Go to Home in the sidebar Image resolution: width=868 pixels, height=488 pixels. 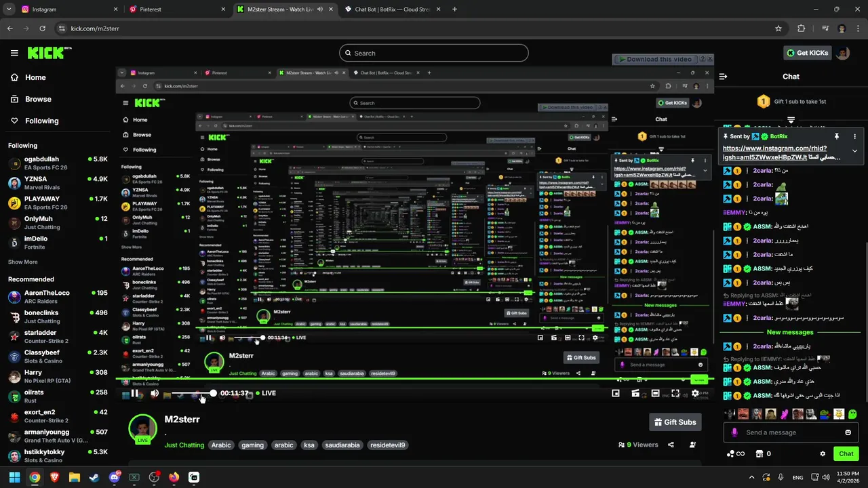pos(28,77)
